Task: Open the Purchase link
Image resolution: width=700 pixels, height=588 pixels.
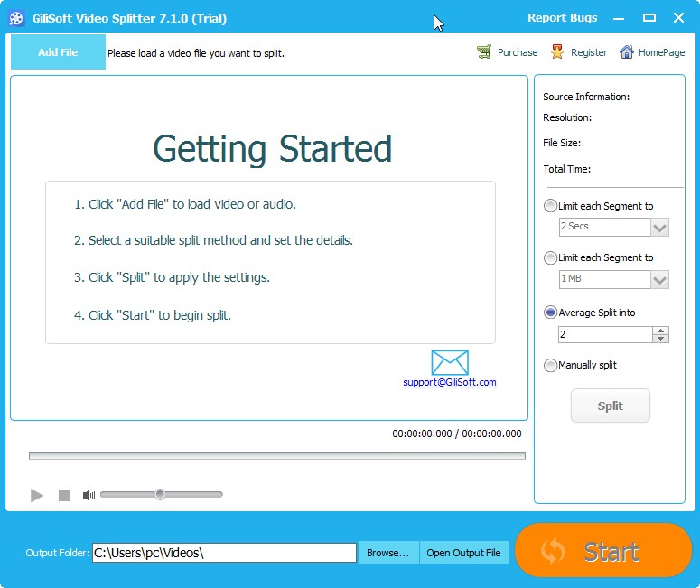Action: 518,52
